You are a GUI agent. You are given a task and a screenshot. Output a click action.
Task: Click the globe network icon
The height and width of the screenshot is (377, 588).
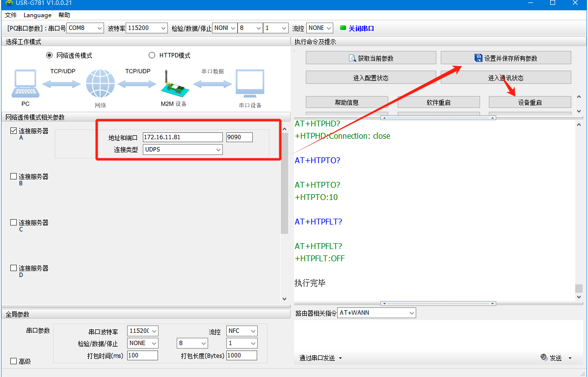coord(100,84)
